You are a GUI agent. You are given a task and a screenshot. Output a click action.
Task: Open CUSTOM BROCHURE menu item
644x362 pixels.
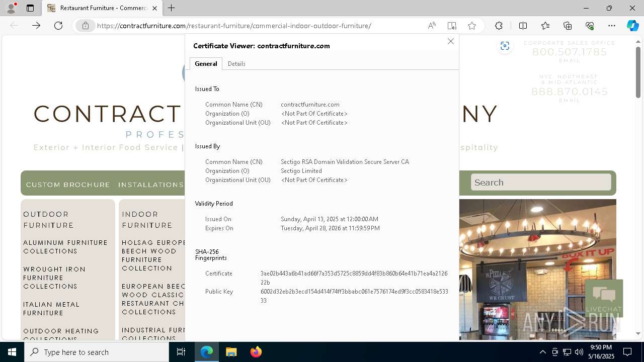(68, 185)
